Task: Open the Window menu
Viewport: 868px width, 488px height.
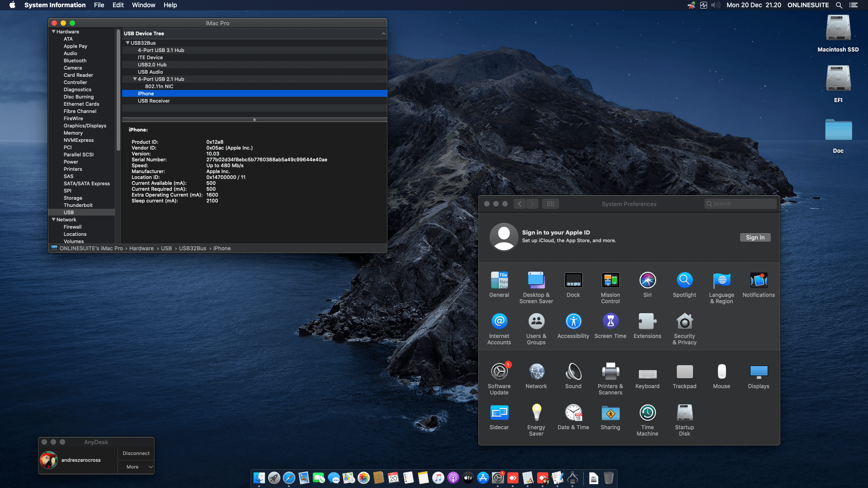Action: click(x=143, y=5)
